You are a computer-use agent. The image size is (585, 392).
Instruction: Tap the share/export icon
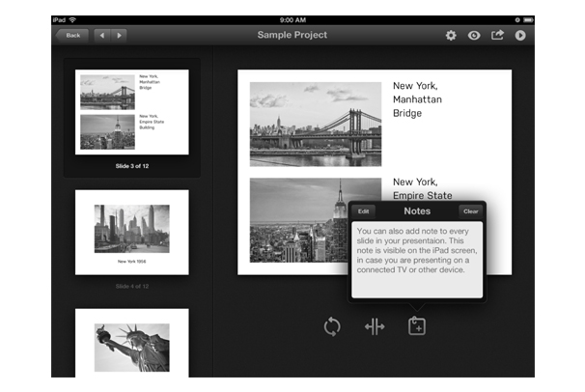[498, 36]
